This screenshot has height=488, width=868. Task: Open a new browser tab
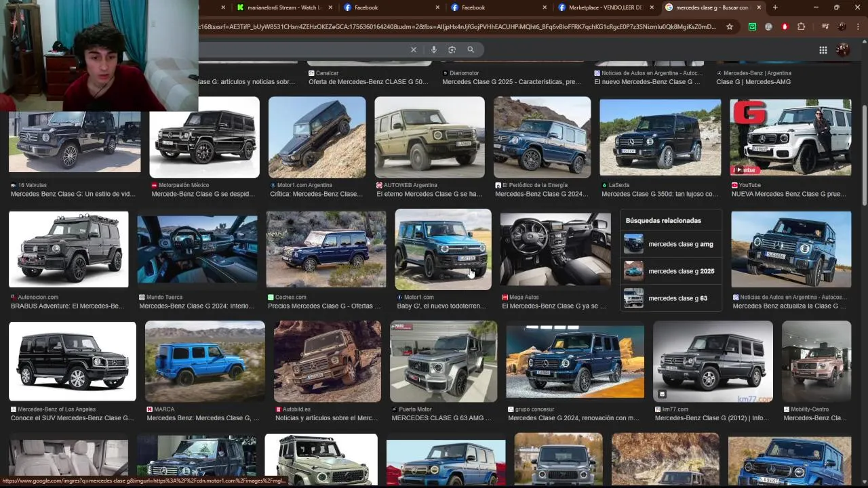point(775,7)
